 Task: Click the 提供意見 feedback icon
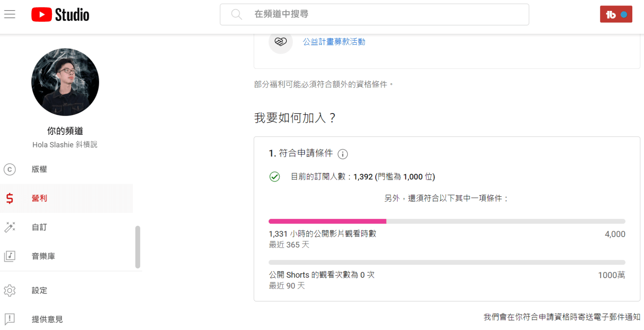[10, 319]
